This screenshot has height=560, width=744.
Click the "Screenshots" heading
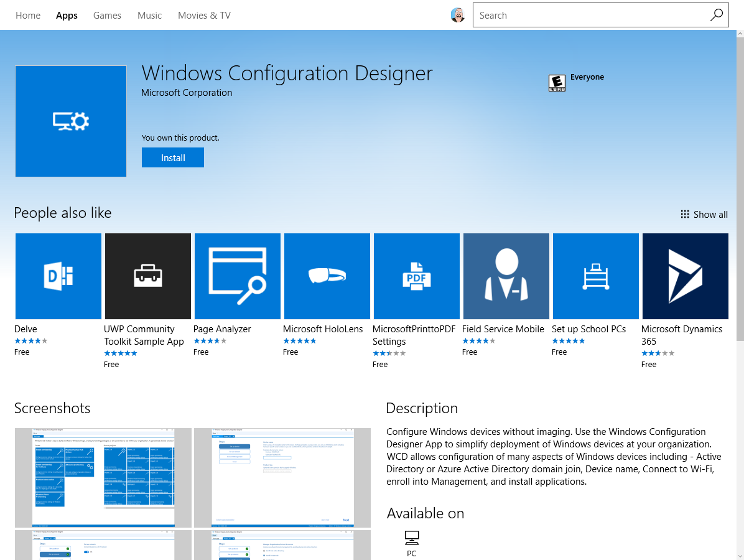[52, 408]
